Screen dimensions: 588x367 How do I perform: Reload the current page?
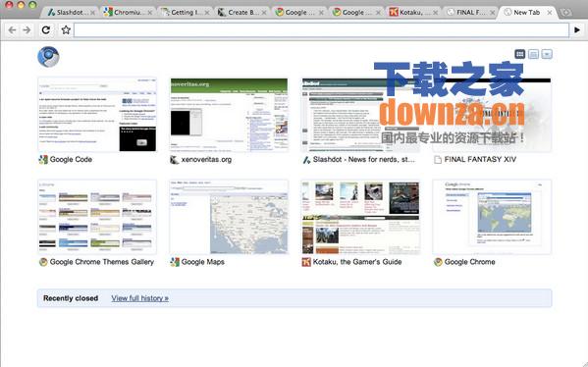click(46, 30)
